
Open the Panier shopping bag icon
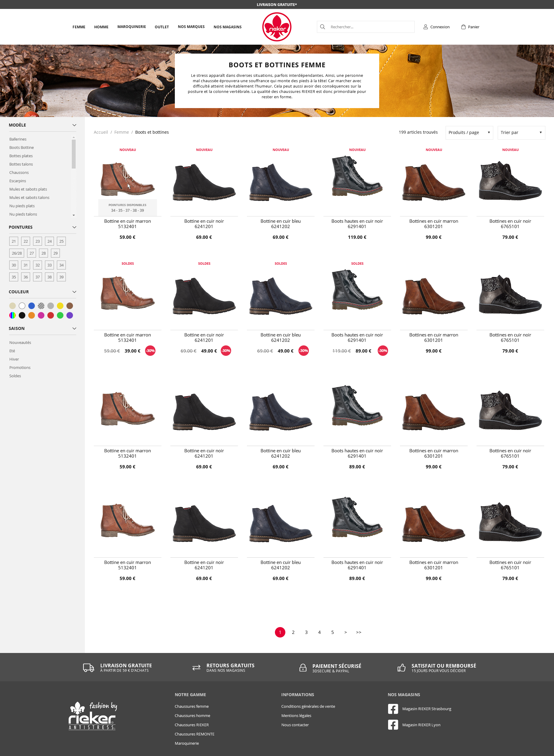tap(463, 27)
